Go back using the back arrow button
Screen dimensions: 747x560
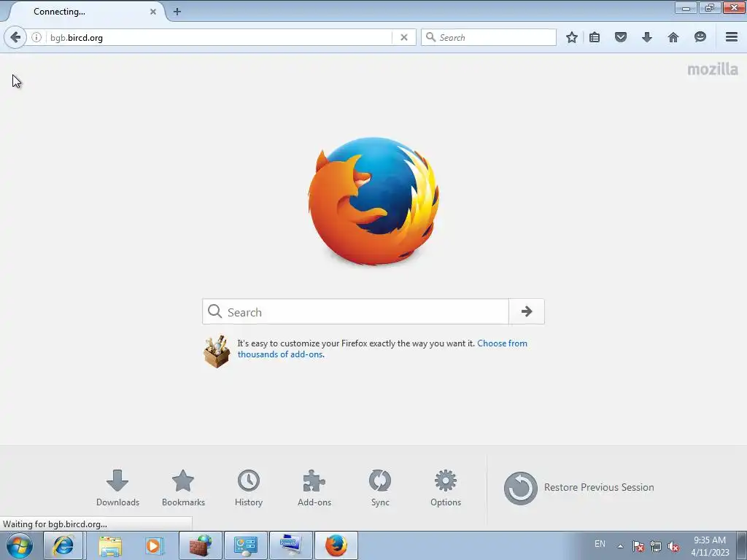15,37
